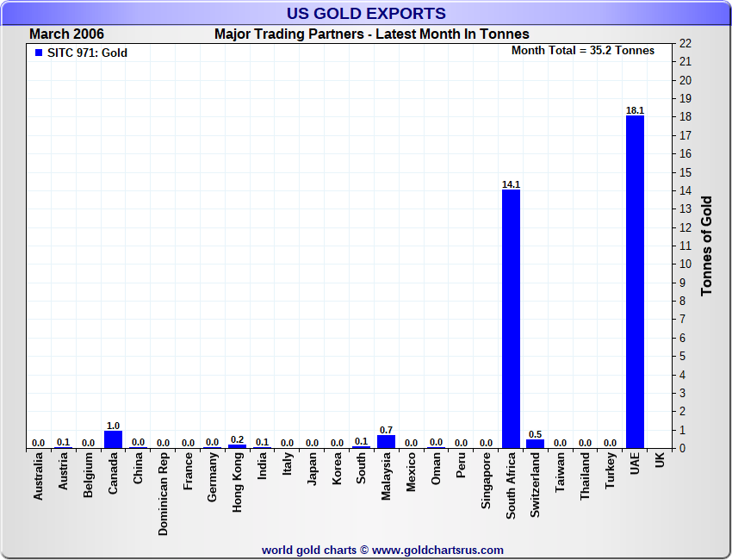The height and width of the screenshot is (560, 732).
Task: Click the Malaysia bar
Action: coord(386,442)
